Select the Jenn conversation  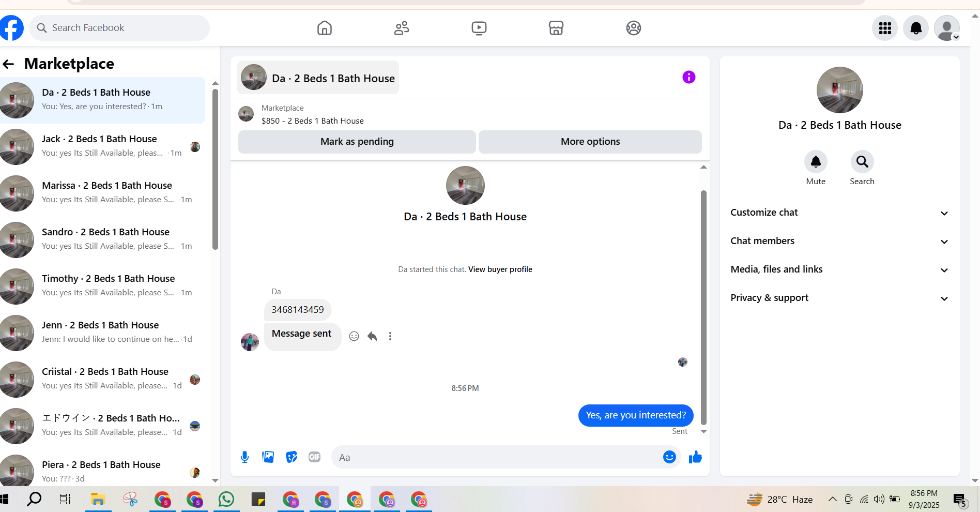click(x=102, y=333)
